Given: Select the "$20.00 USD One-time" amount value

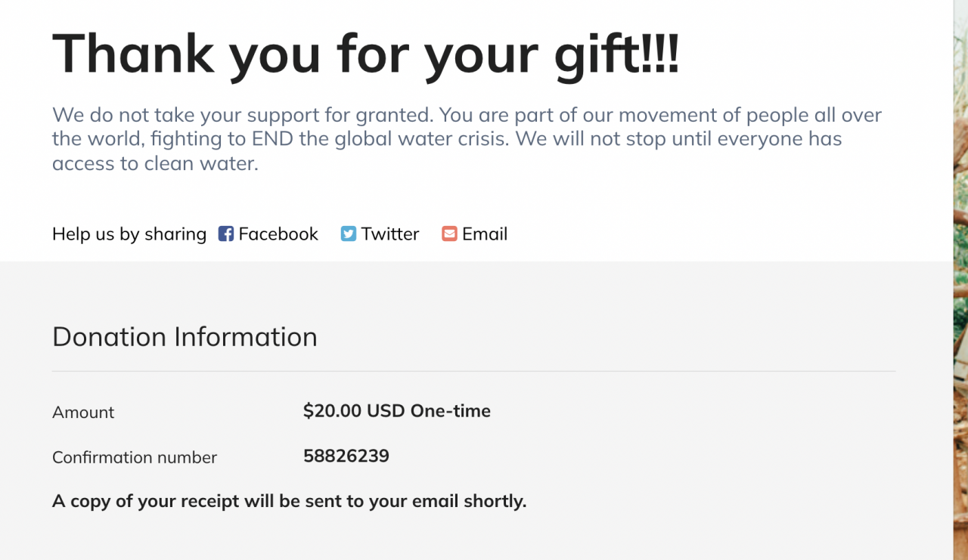Looking at the screenshot, I should tap(396, 411).
